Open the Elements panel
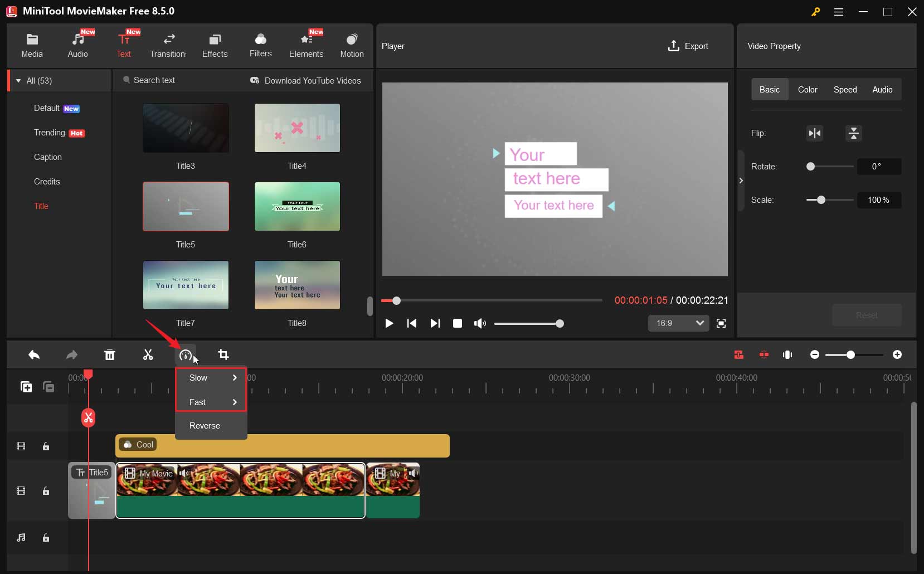Viewport: 924px width, 574px height. 307,45
